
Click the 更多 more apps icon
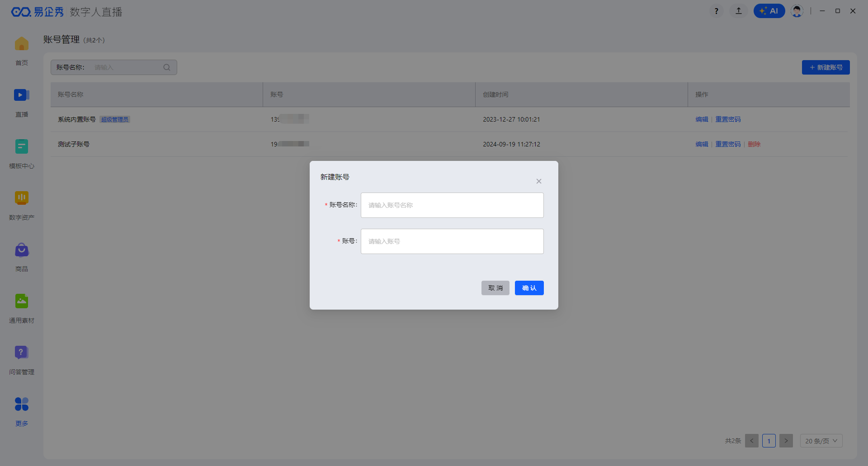click(21, 405)
